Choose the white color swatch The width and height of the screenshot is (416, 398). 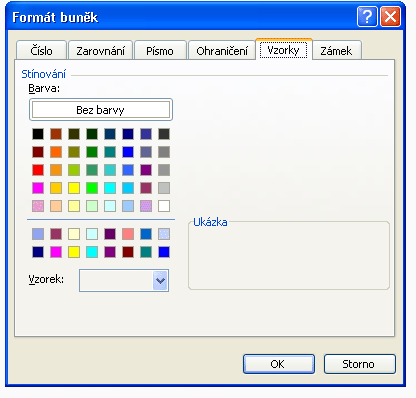pos(164,206)
